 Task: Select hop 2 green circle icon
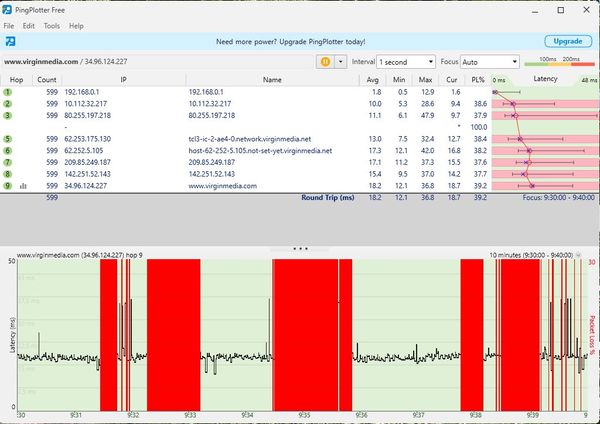pyautogui.click(x=7, y=104)
